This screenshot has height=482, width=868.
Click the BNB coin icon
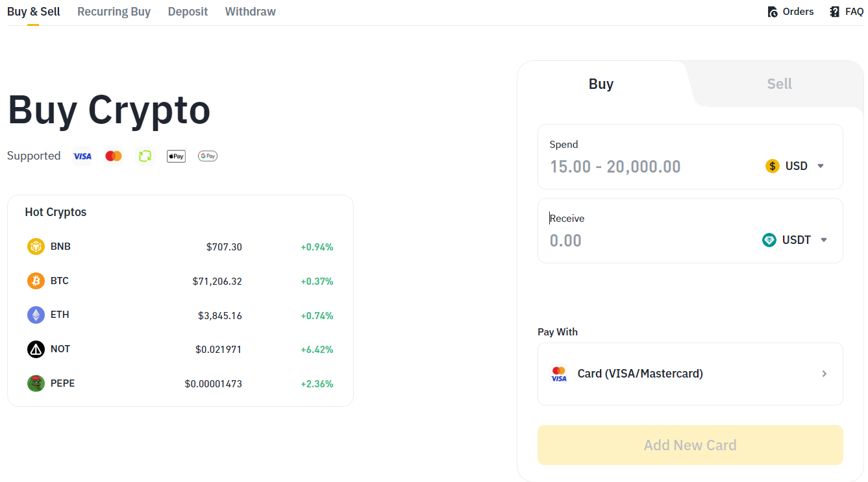(36, 247)
